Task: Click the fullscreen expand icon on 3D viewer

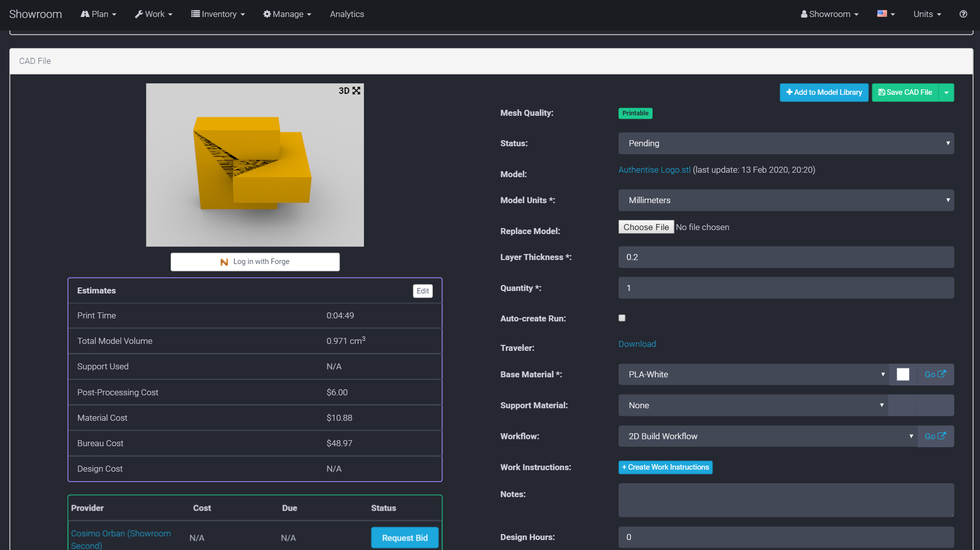Action: click(356, 91)
